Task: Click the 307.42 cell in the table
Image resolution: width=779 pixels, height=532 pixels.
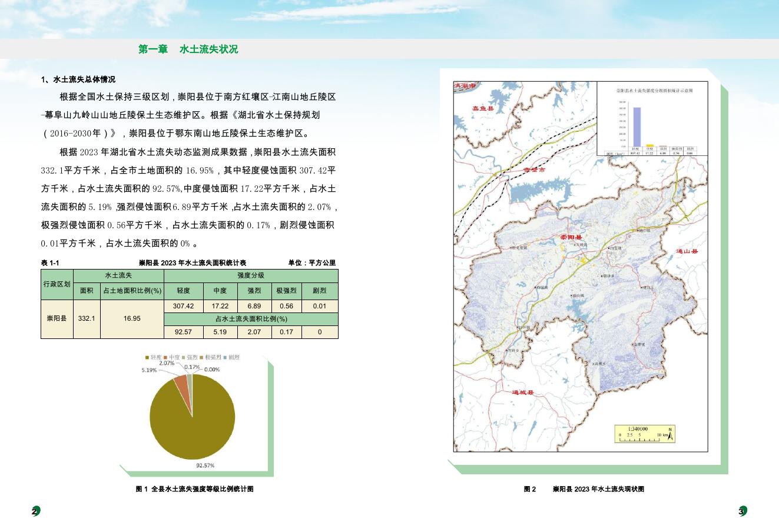Action: pos(184,306)
